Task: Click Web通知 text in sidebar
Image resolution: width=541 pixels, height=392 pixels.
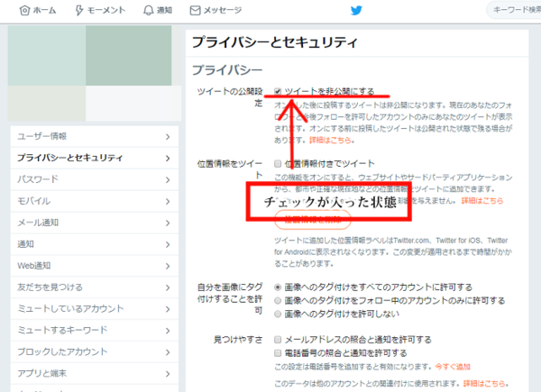Action: pyautogui.click(x=34, y=266)
